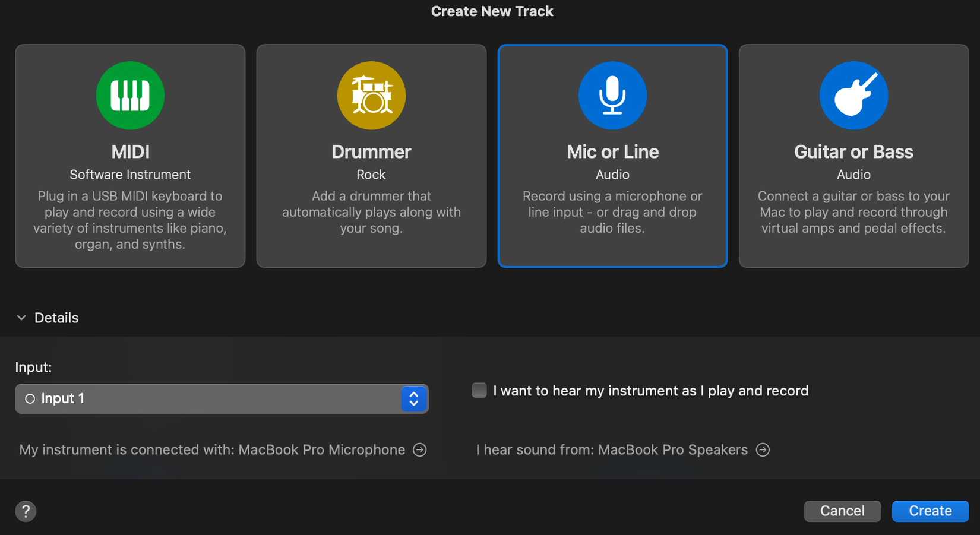Click 'My instrument is connected with' link
The image size is (980, 535).
212,450
